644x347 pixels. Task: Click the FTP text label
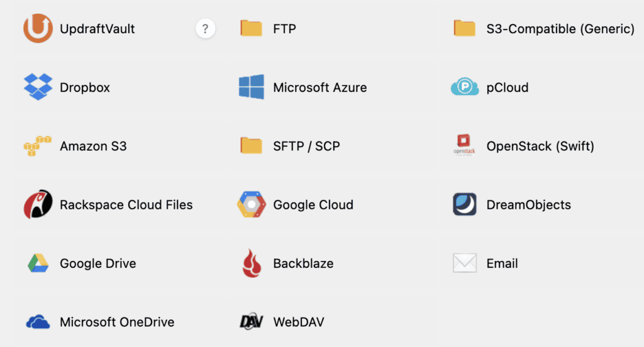point(285,29)
